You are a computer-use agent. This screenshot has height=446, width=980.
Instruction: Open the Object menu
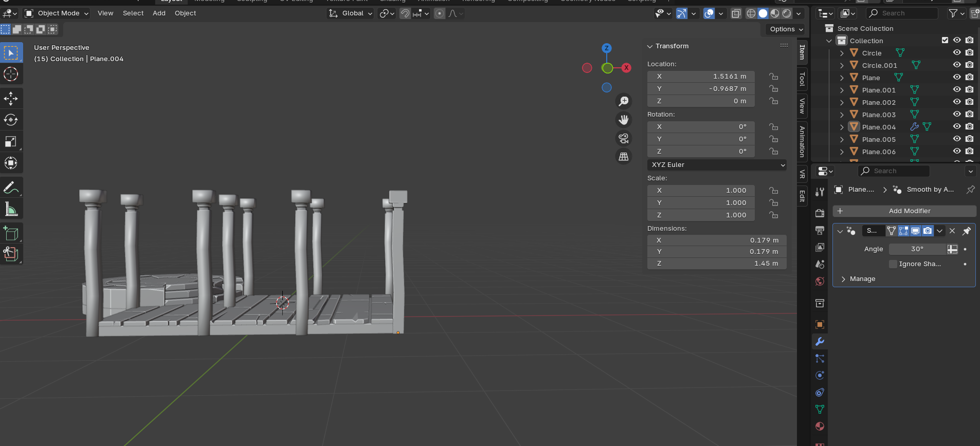[x=185, y=13]
